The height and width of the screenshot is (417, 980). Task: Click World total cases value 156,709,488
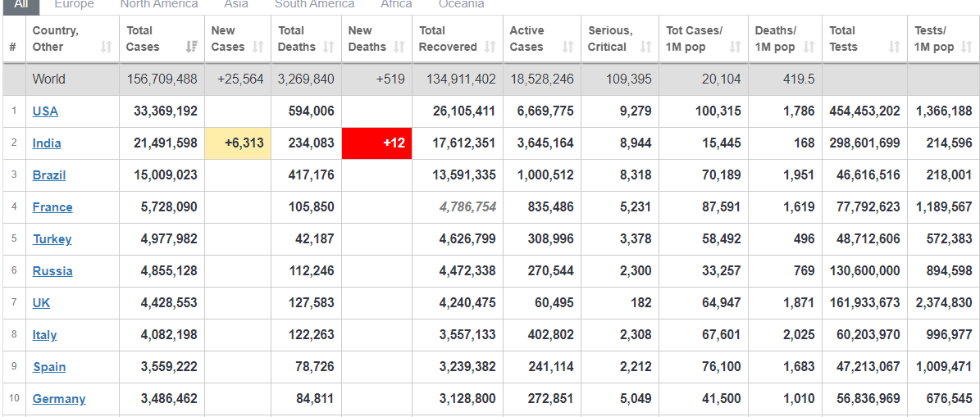(162, 79)
